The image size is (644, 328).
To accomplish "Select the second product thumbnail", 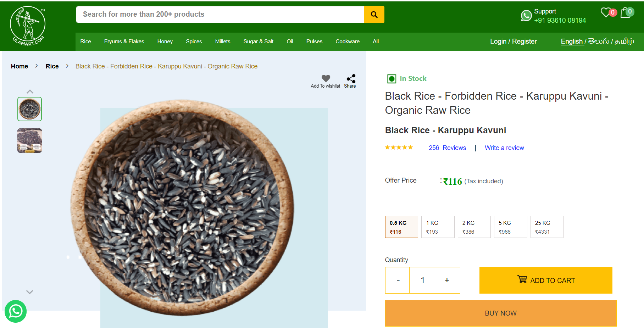I will 29,140.
